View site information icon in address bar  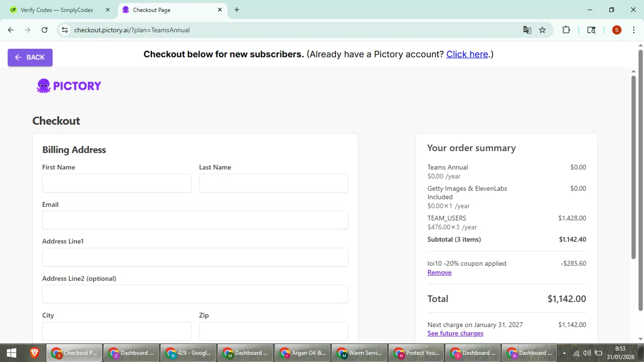coord(65,30)
